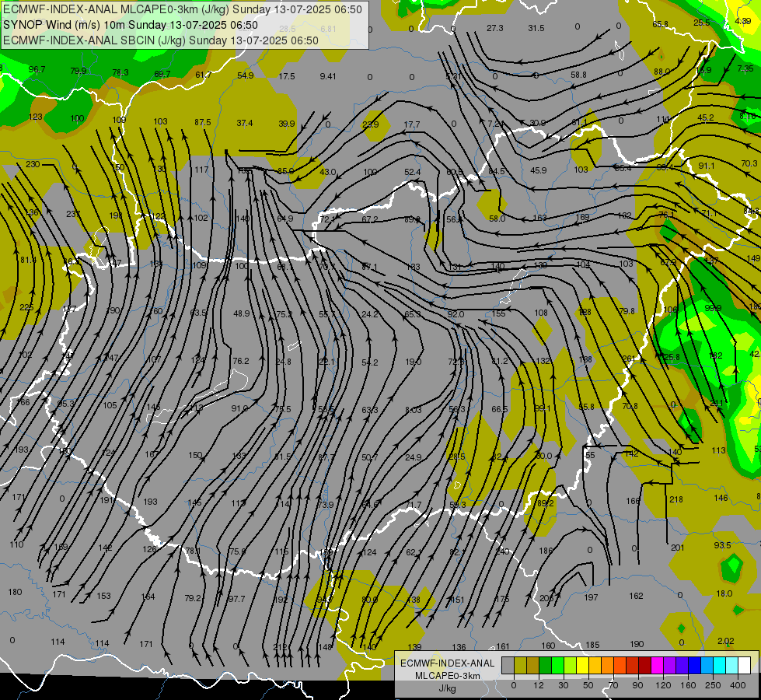Click the map value '61.7'
761x700 pixels.
tap(204, 75)
